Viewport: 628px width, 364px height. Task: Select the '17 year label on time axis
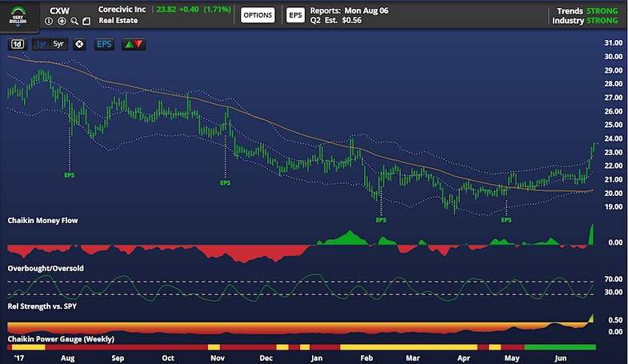(x=19, y=358)
